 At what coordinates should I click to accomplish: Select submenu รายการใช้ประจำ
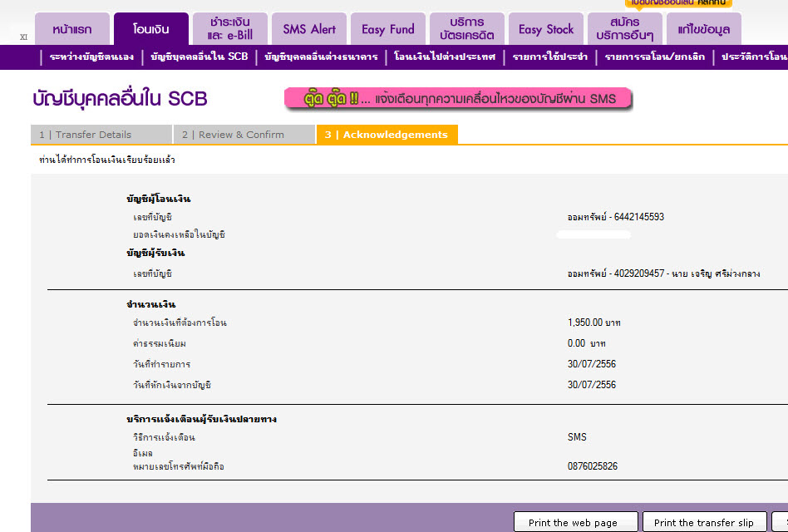click(x=549, y=57)
